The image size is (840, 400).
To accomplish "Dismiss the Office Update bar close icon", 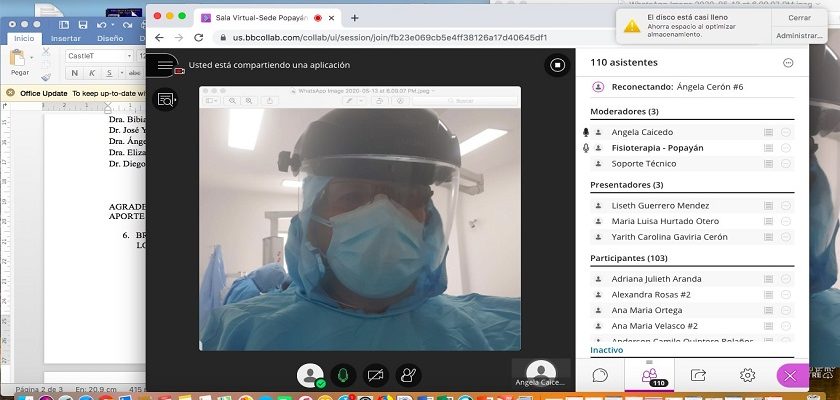I will [x=10, y=93].
